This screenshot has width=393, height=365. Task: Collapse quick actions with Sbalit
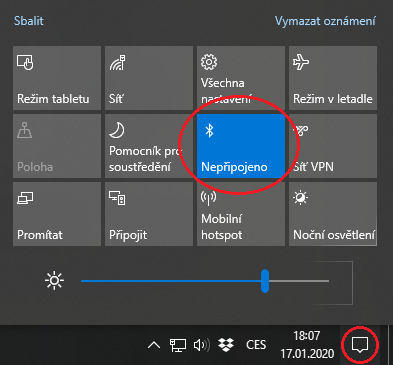click(29, 21)
